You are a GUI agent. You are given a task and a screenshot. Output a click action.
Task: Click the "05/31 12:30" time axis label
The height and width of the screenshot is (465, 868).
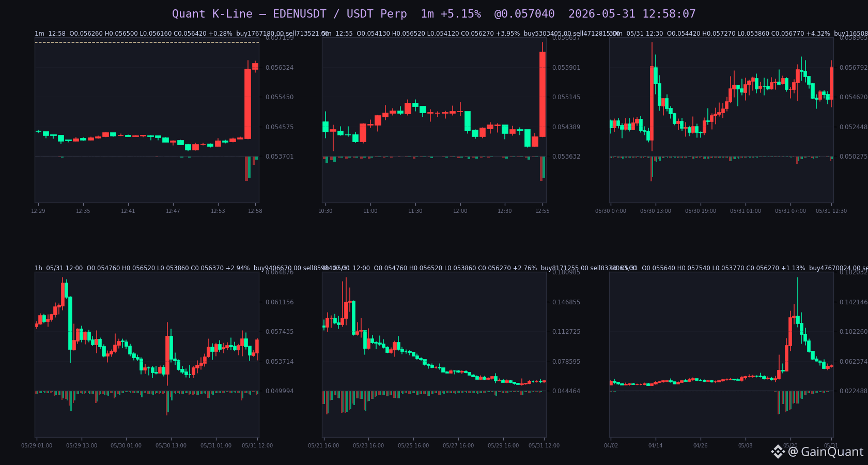point(831,211)
